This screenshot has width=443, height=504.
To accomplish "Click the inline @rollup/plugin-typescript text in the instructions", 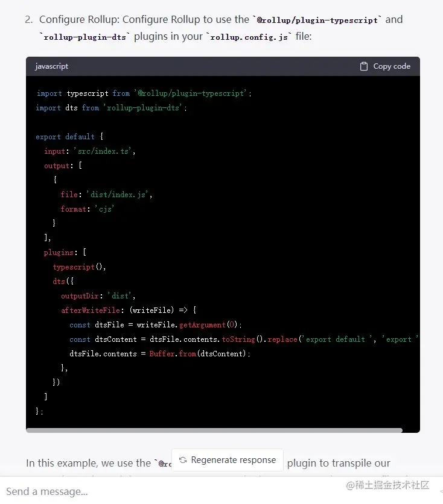I will 317,20.
